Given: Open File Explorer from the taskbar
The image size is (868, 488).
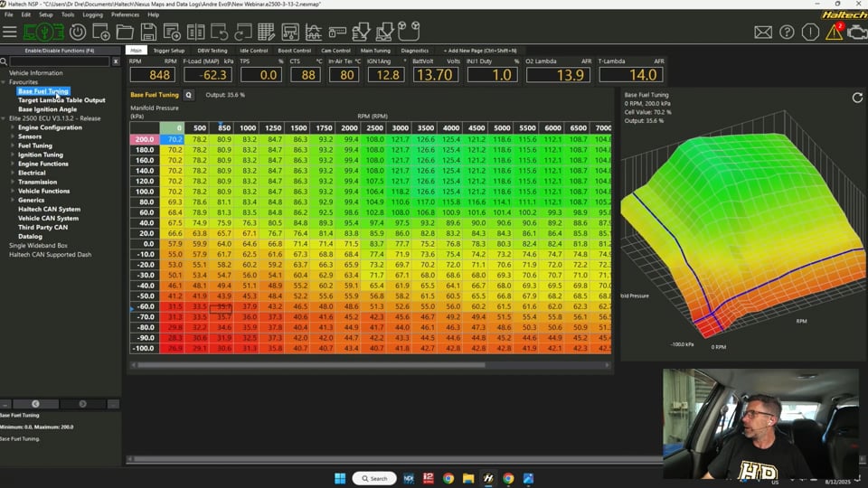Looking at the screenshot, I should [468, 478].
